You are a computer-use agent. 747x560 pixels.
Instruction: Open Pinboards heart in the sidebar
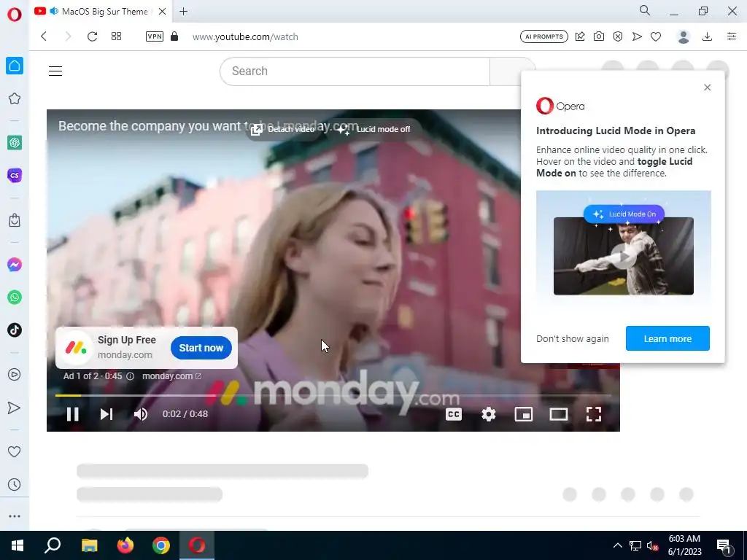point(15,451)
